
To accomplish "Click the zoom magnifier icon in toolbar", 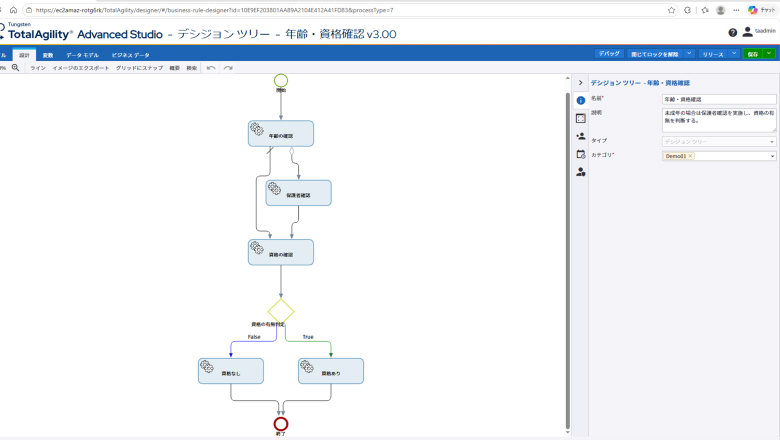I will click(x=15, y=68).
